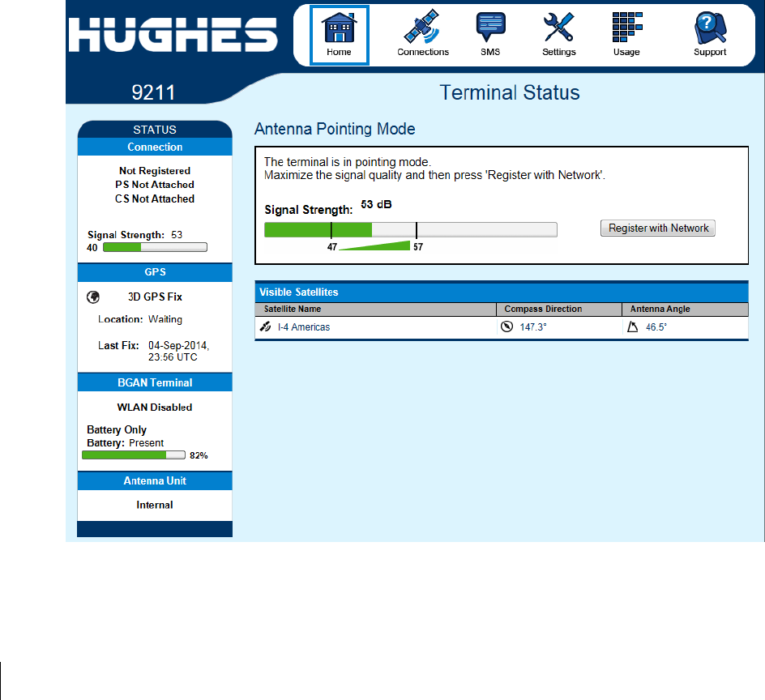Click the Last Fix date 04-Sep-2014
Viewport: 765px width, 700px height.
178,345
